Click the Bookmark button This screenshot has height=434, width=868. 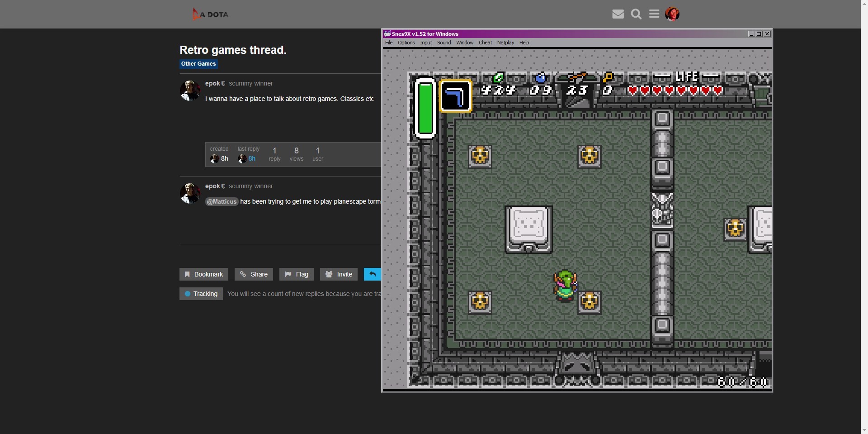[x=204, y=274]
